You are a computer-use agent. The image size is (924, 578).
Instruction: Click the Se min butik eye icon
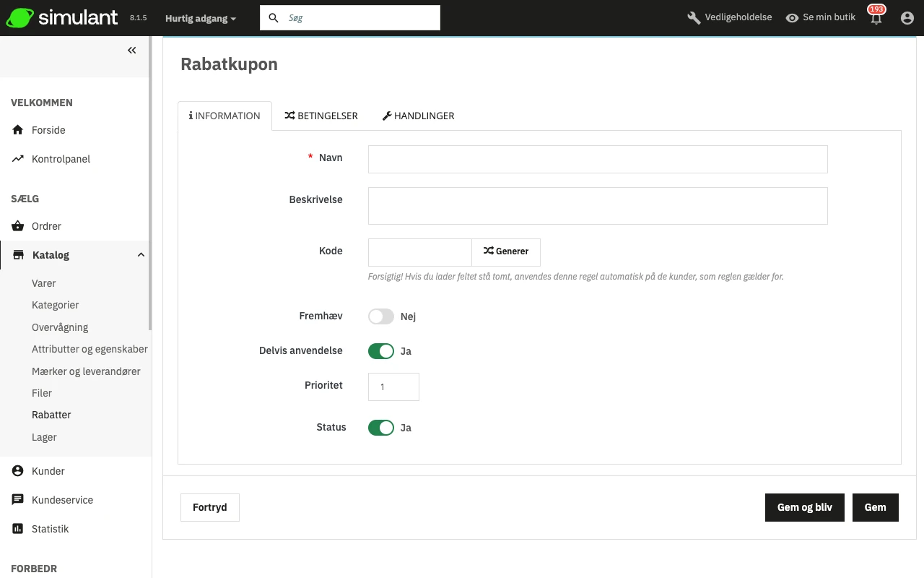792,18
